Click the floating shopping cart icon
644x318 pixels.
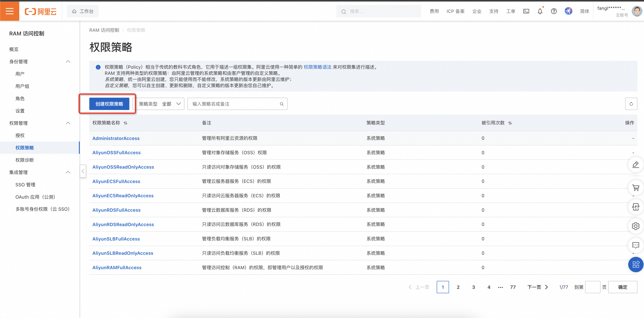pyautogui.click(x=636, y=188)
